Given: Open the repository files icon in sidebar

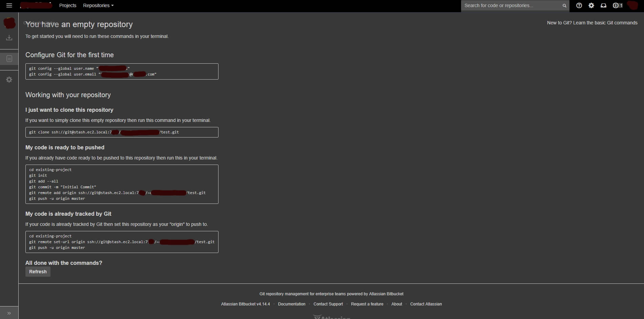Looking at the screenshot, I should [x=9, y=59].
